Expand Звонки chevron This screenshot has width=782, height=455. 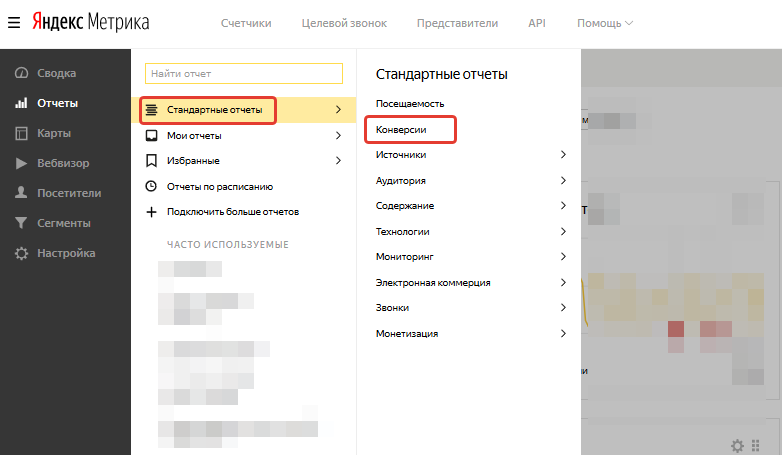point(564,307)
